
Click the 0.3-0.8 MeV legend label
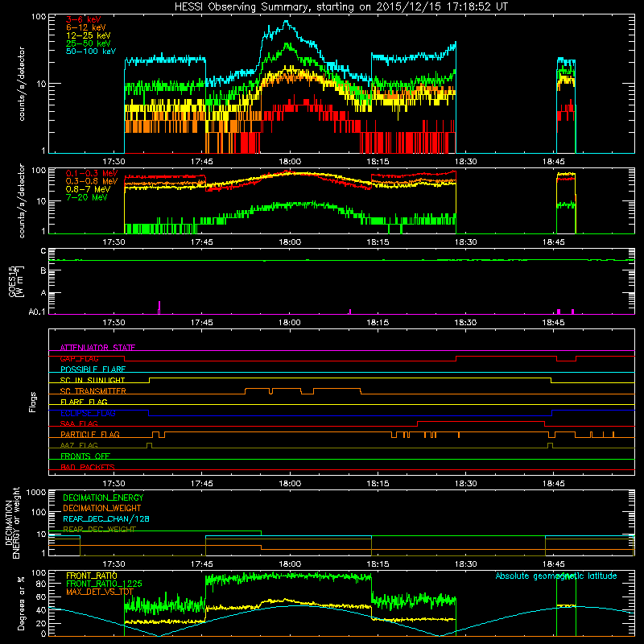92,181
